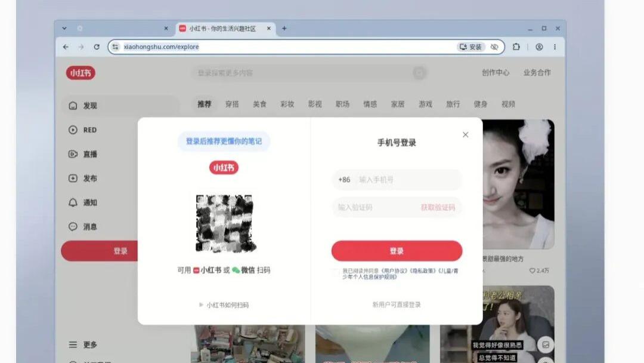Open a new tab with plus button

click(284, 29)
